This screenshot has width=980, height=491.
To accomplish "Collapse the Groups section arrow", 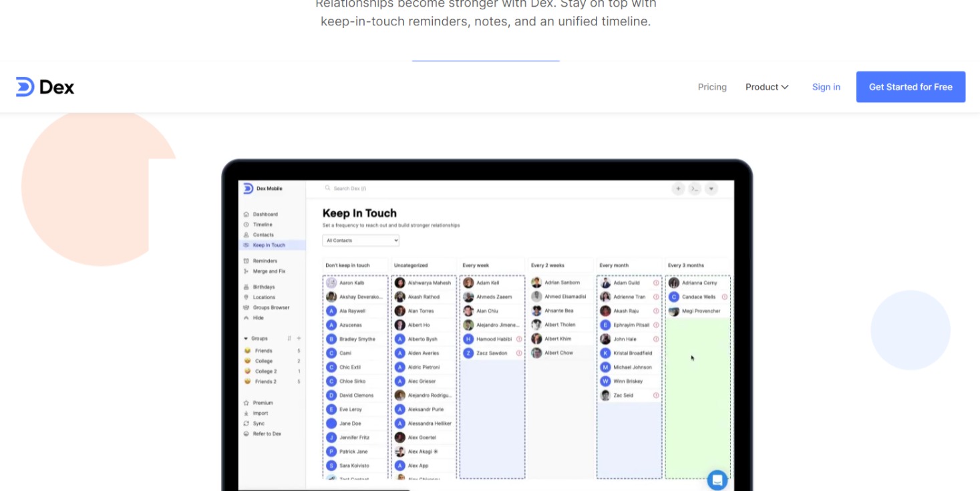I will coord(246,339).
